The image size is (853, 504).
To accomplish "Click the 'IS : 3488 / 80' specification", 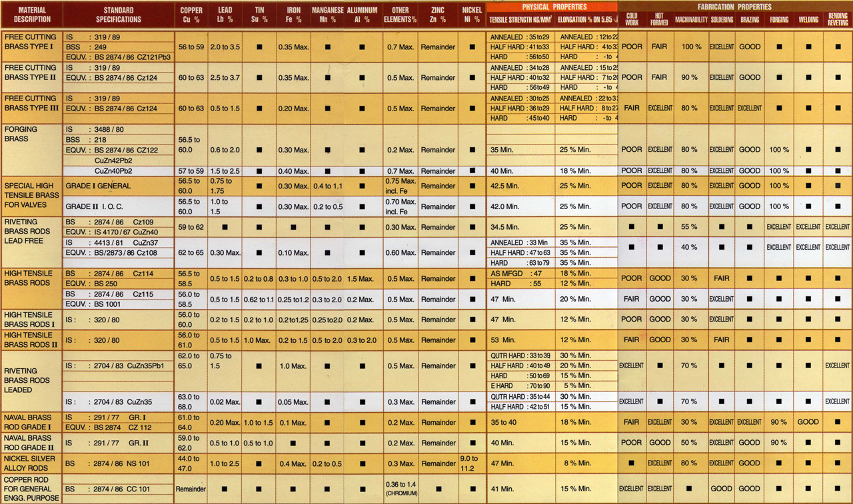I will tap(94, 130).
